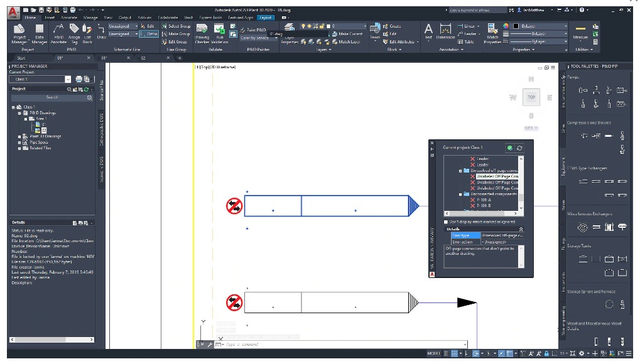Select the Text annotation tool
The image size is (640, 364).
click(428, 31)
